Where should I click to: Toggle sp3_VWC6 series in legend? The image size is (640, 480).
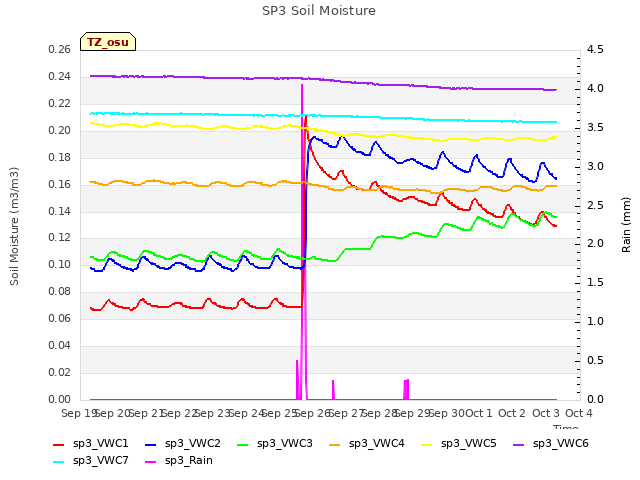(551, 444)
